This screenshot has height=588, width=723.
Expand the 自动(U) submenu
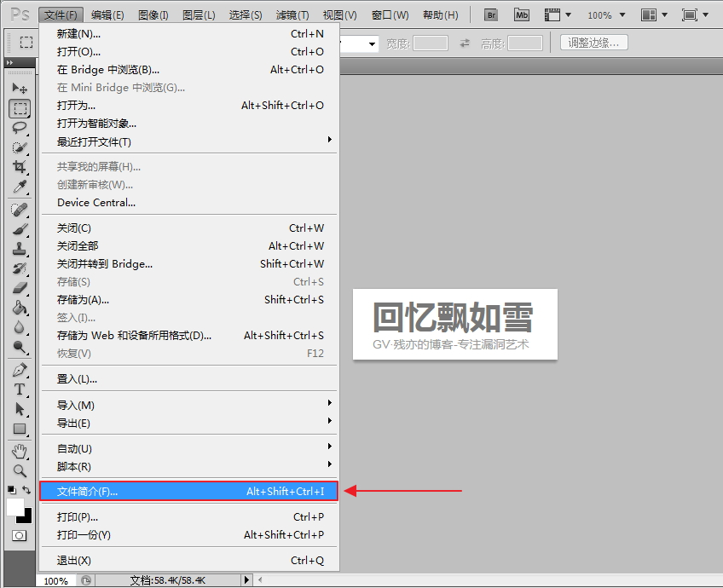point(189,448)
